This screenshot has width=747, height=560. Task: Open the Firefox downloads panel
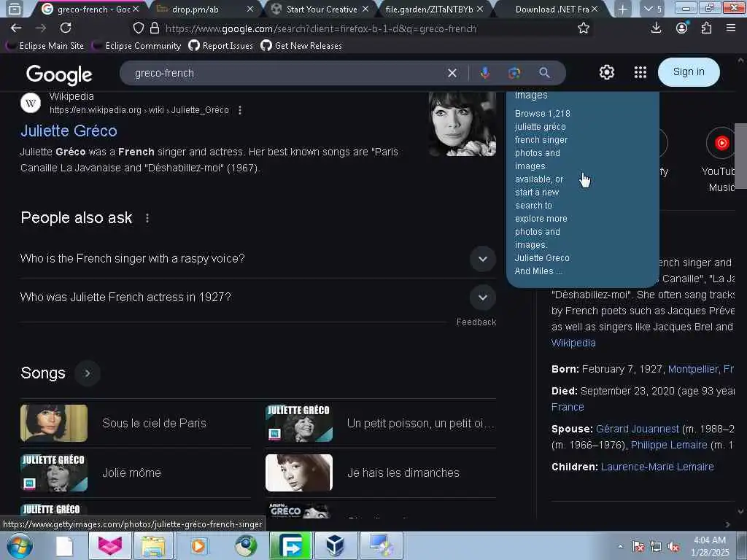(x=656, y=28)
